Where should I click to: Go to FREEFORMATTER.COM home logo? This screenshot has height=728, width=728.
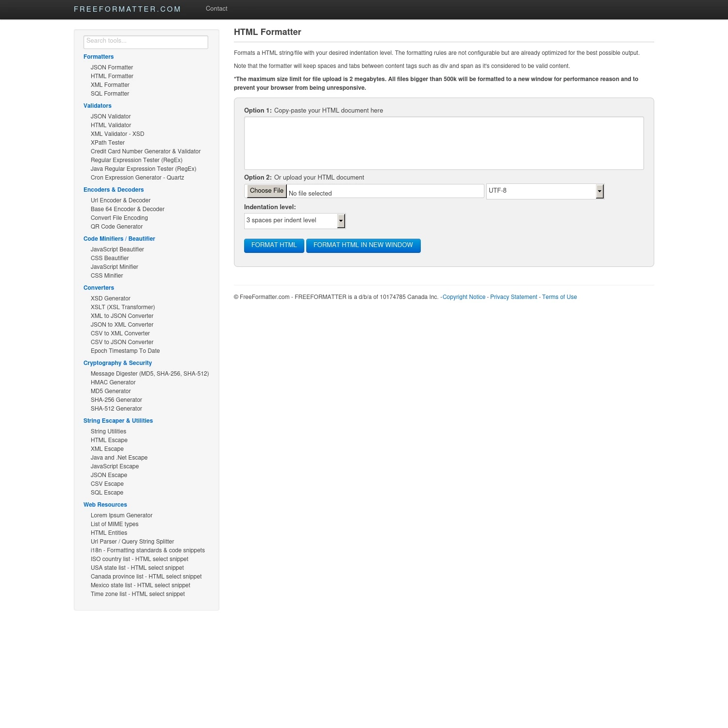coord(127,9)
